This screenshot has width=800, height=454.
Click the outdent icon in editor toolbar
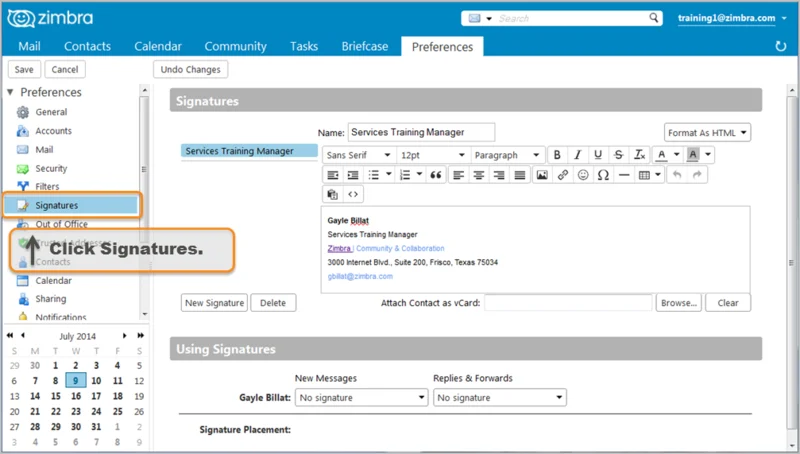pos(333,175)
